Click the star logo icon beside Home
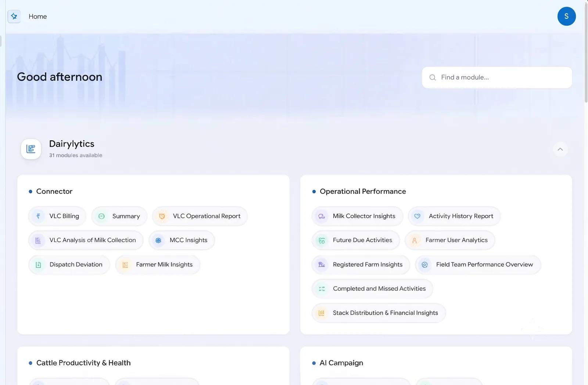 point(14,16)
